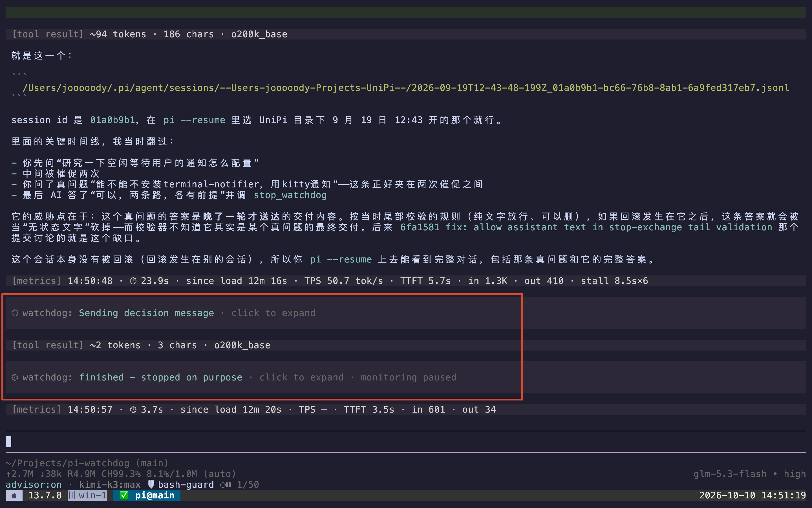Screen dimensions: 812x508
Task: Click the session id 01a0b9b1 text
Action: pyautogui.click(x=112, y=120)
